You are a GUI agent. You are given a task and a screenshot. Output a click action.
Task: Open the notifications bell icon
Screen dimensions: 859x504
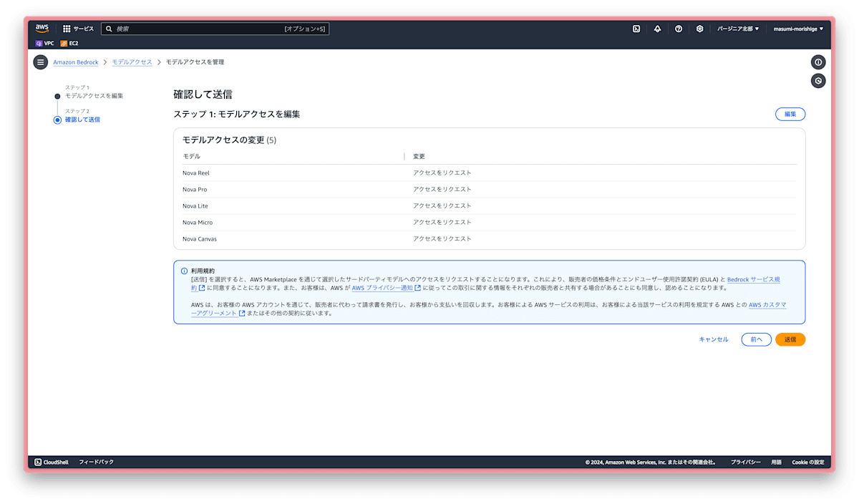[657, 29]
